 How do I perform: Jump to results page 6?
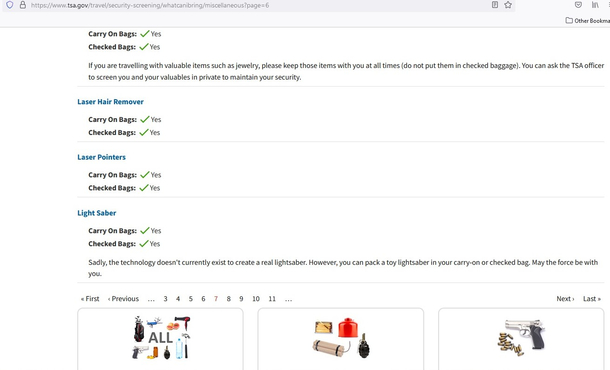click(203, 299)
